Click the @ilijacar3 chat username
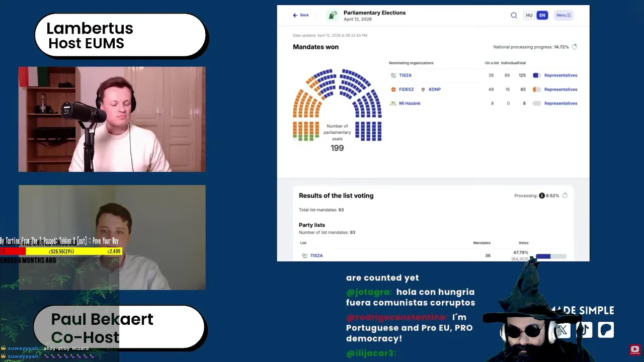 pos(371,353)
